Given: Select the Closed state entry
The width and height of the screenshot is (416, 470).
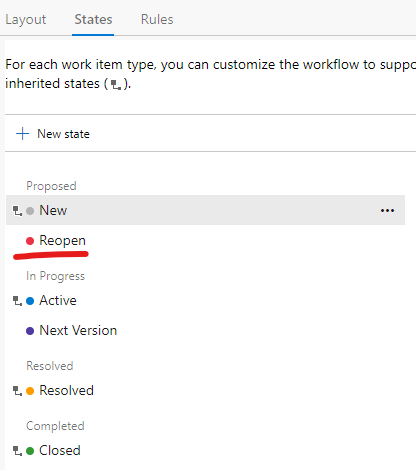Looking at the screenshot, I should tap(205, 451).
